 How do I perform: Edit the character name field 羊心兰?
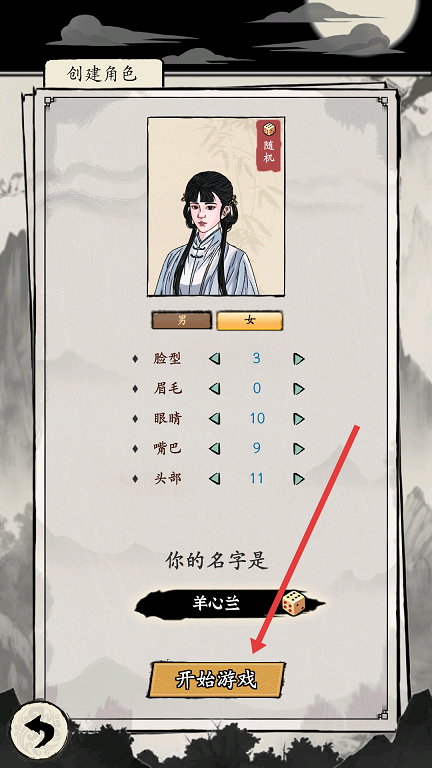click(216, 603)
